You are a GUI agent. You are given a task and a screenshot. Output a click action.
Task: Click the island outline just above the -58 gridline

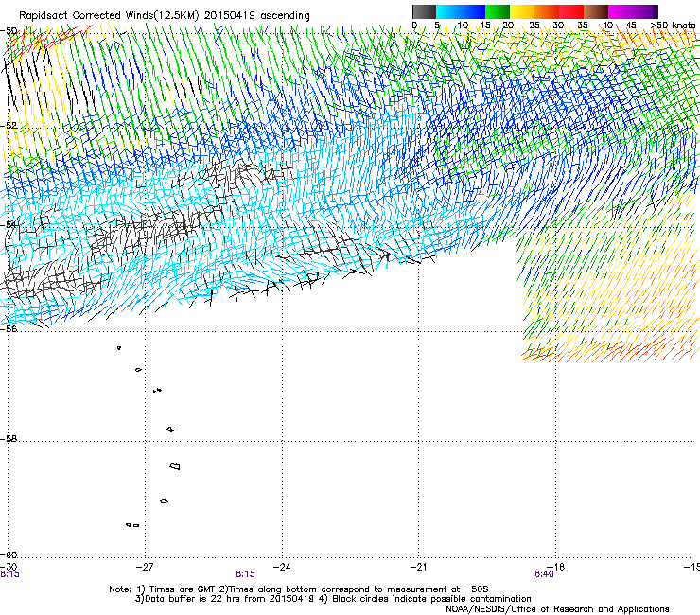pyautogui.click(x=170, y=430)
